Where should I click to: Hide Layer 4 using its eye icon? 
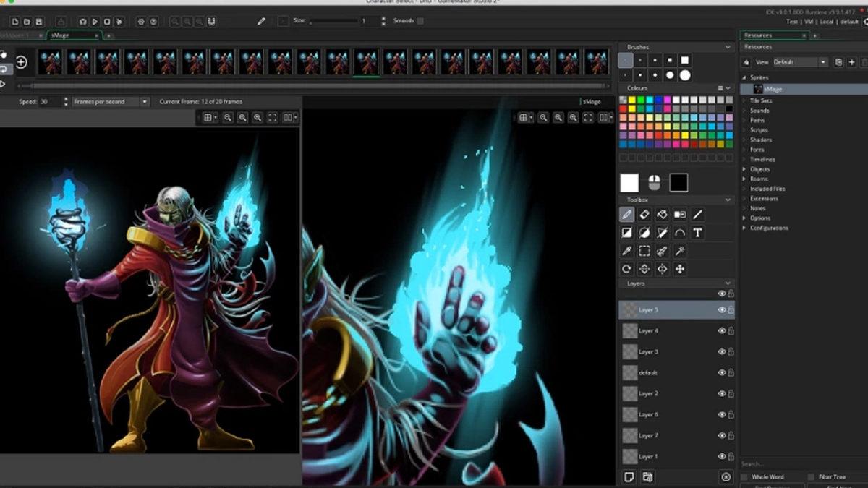pyautogui.click(x=721, y=330)
